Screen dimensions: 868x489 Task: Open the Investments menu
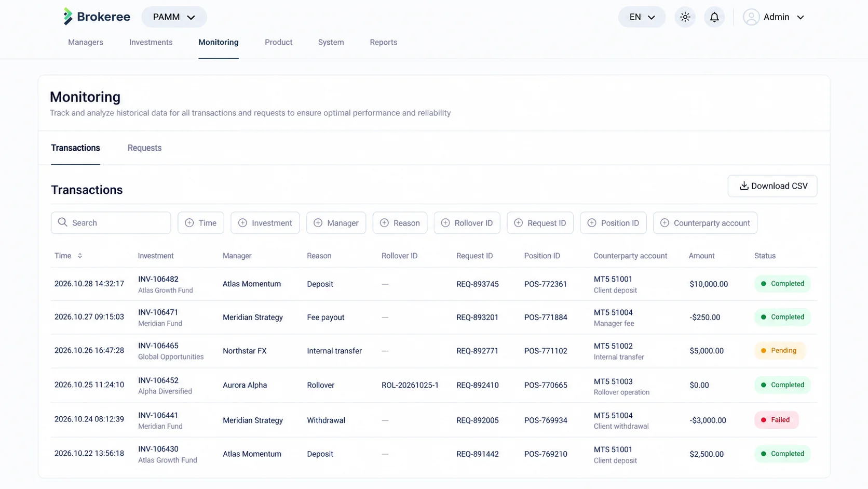[151, 42]
